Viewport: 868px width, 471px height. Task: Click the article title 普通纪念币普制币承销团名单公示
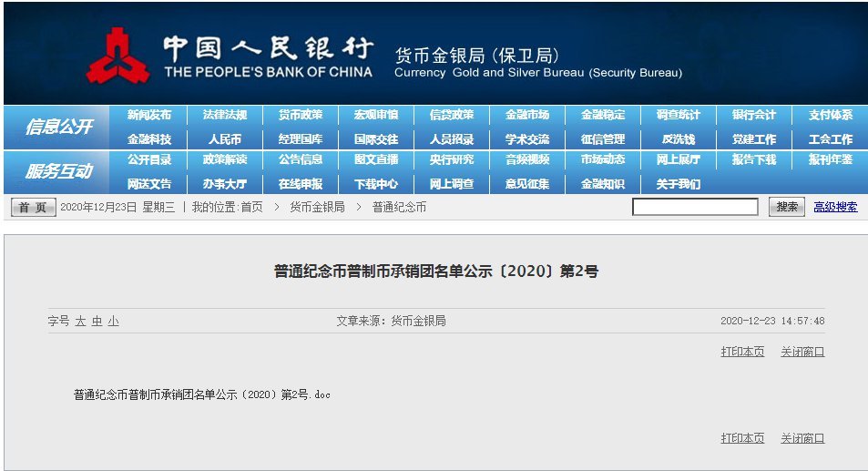click(436, 271)
